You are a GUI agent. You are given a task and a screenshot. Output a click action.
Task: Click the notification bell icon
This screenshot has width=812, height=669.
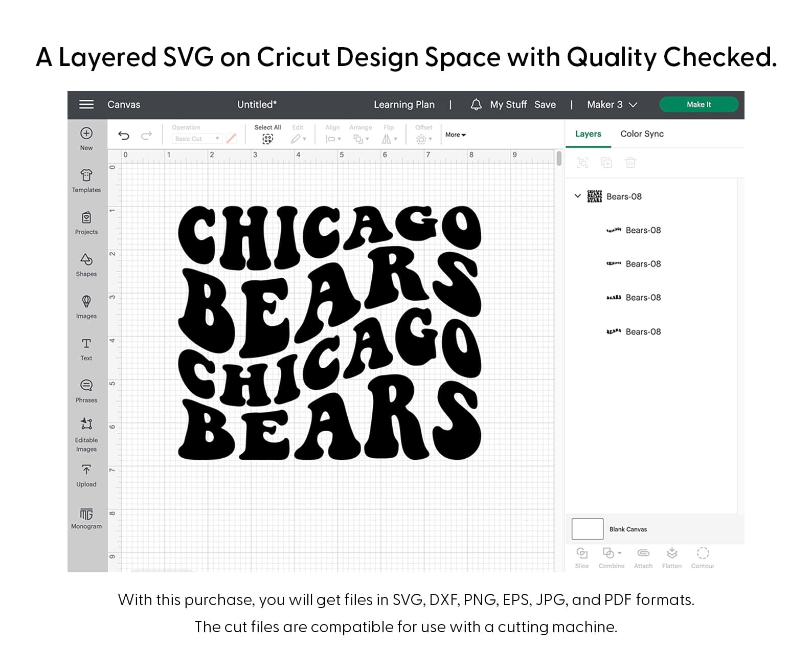476,104
